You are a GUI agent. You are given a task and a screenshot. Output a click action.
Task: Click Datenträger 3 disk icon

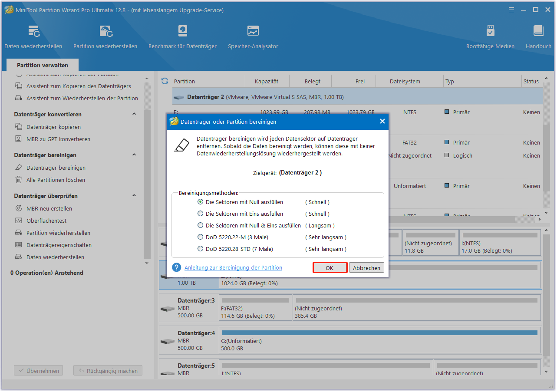pos(167,309)
